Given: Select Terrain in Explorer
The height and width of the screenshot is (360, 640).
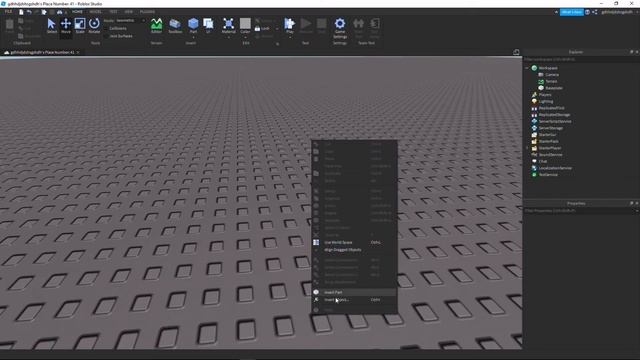Looking at the screenshot, I should [x=551, y=81].
